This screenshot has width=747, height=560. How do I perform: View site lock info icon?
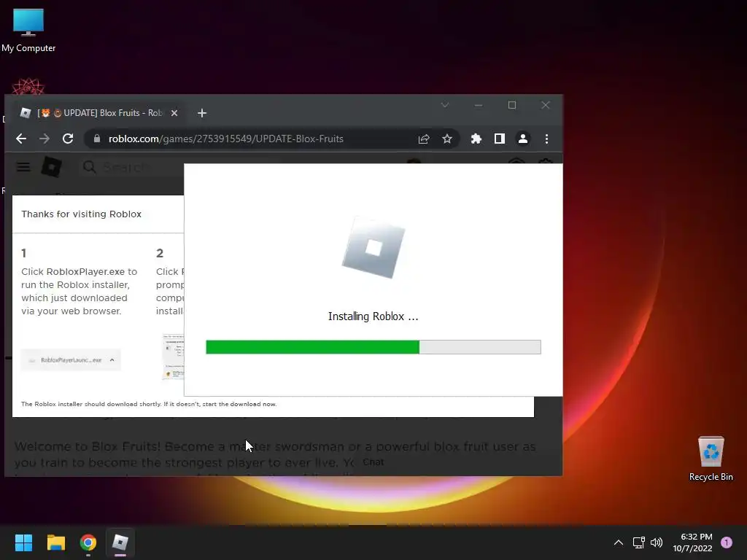click(x=97, y=139)
